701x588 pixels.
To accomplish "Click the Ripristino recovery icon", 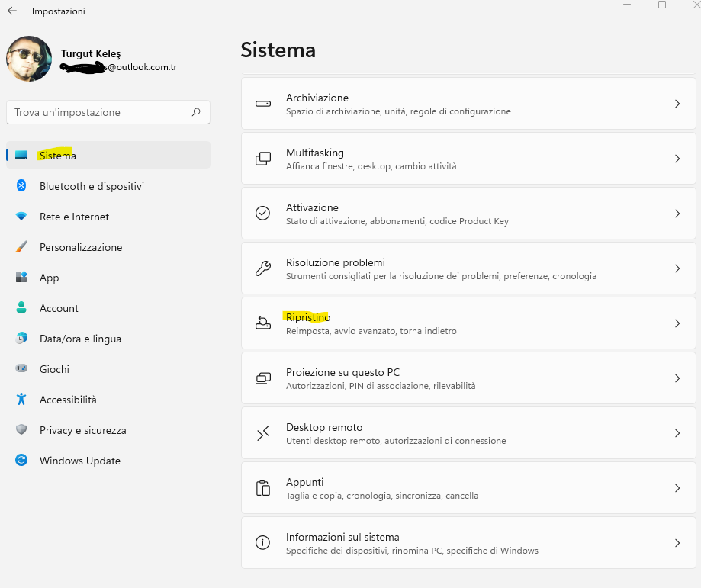I will 262,323.
